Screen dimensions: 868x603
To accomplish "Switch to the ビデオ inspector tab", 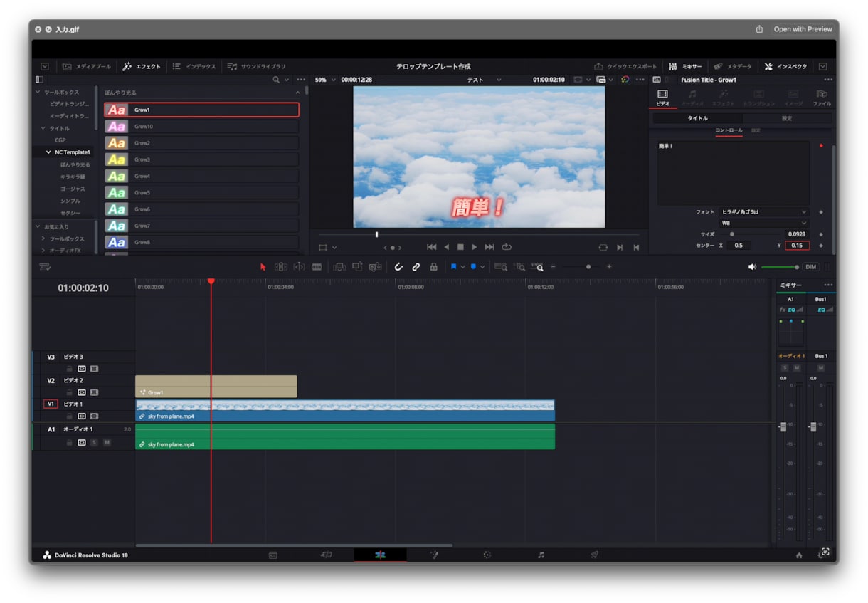I will 663,98.
